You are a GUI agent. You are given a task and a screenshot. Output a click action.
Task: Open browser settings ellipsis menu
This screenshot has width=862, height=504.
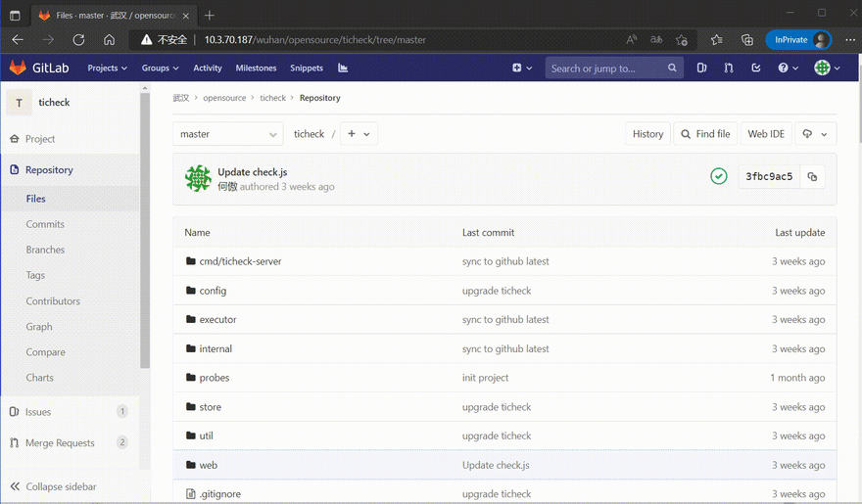[850, 39]
